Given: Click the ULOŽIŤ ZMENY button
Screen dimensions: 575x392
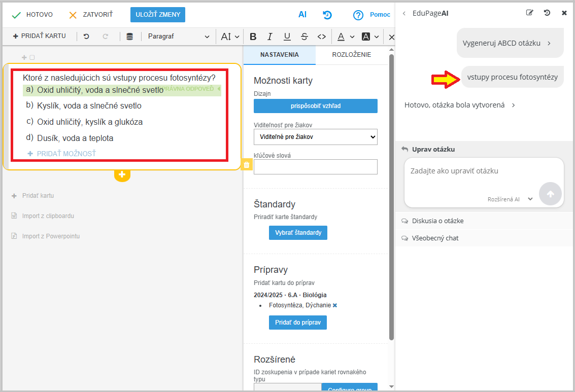Looking at the screenshot, I should click(x=158, y=15).
